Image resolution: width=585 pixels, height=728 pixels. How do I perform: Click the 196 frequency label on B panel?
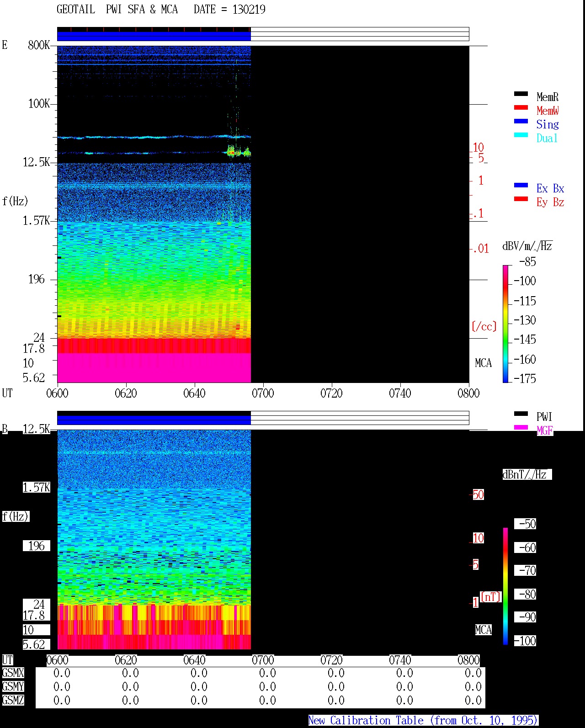tap(37, 546)
